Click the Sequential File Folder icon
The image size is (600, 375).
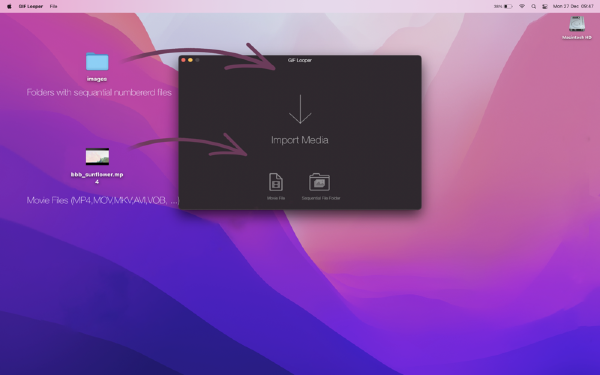tap(320, 182)
